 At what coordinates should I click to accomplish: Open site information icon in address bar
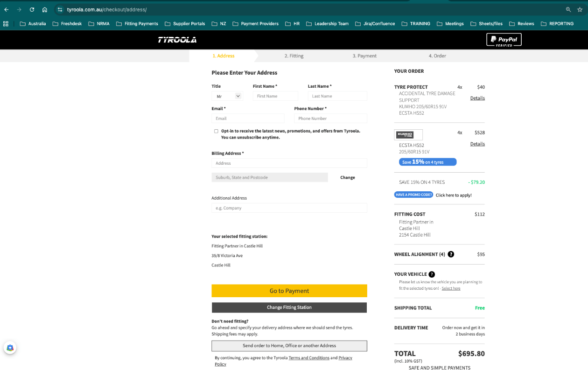click(x=60, y=9)
